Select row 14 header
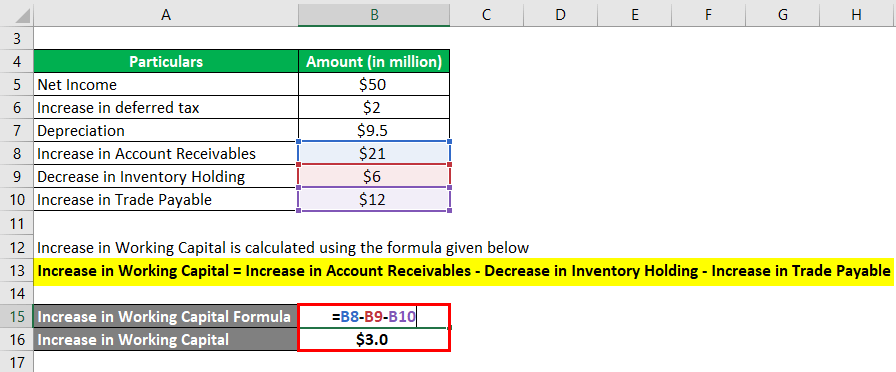 17,293
